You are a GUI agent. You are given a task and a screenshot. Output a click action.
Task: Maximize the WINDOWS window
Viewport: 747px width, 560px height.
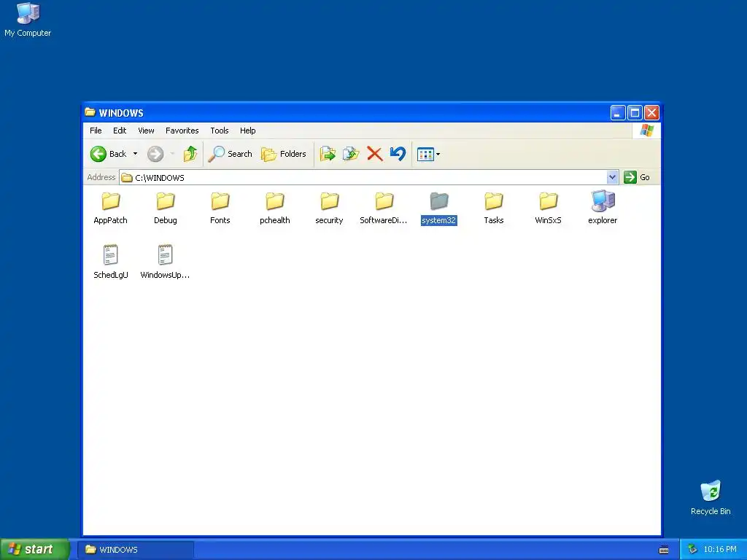tap(635, 113)
